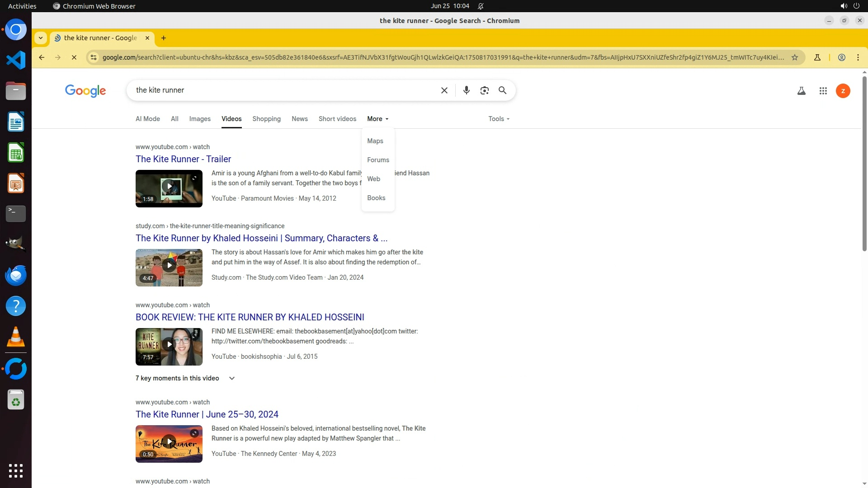The height and width of the screenshot is (488, 868).
Task: Open the Google apps grid icon
Action: (x=823, y=91)
